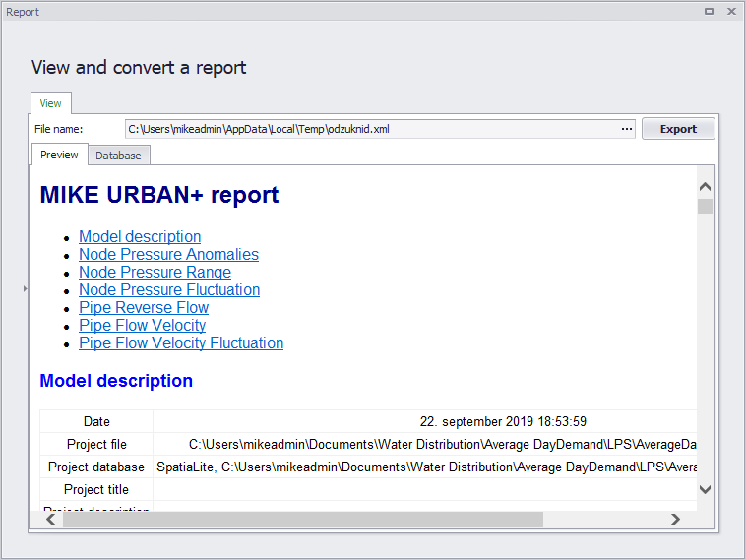Open the Node Pressure Fluctuation link
This screenshot has width=746, height=560.
169,289
